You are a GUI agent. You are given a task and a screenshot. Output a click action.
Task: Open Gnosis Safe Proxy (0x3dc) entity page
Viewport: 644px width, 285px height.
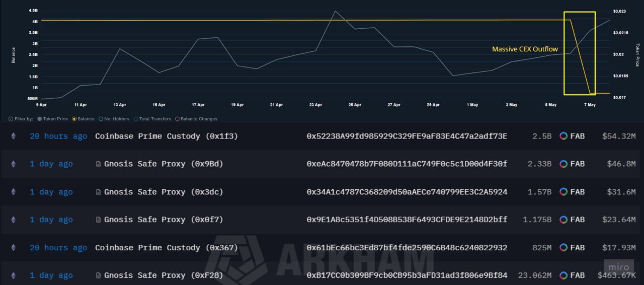point(164,192)
